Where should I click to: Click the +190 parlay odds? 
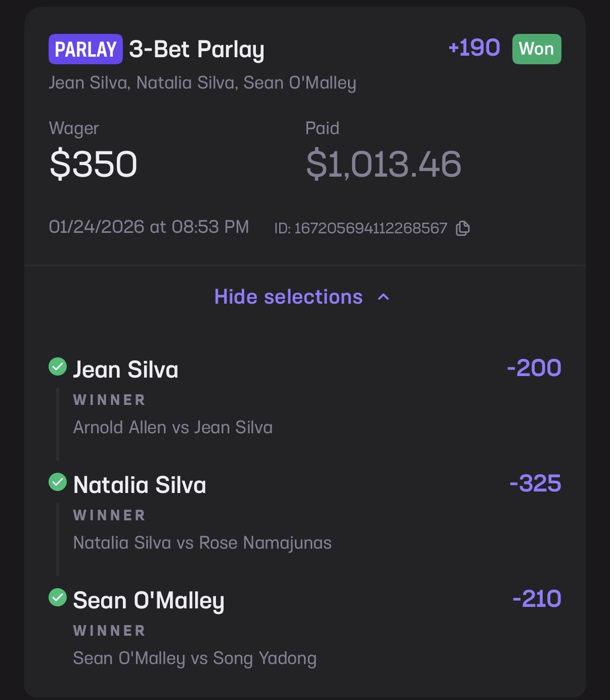[x=474, y=48]
